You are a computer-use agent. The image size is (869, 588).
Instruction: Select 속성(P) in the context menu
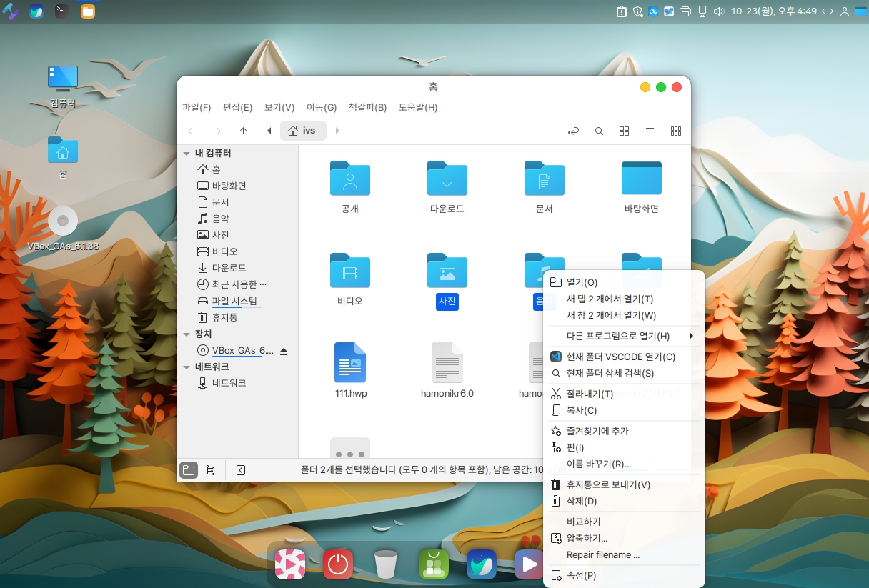click(x=580, y=575)
